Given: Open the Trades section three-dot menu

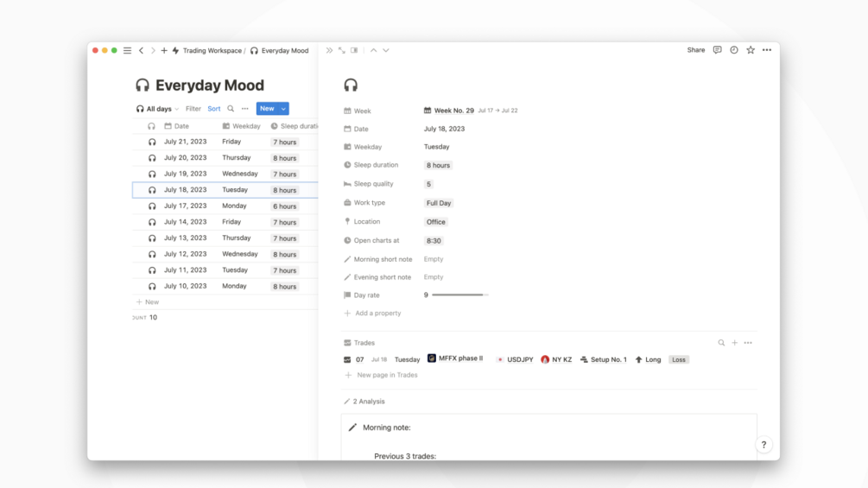Looking at the screenshot, I should (749, 343).
